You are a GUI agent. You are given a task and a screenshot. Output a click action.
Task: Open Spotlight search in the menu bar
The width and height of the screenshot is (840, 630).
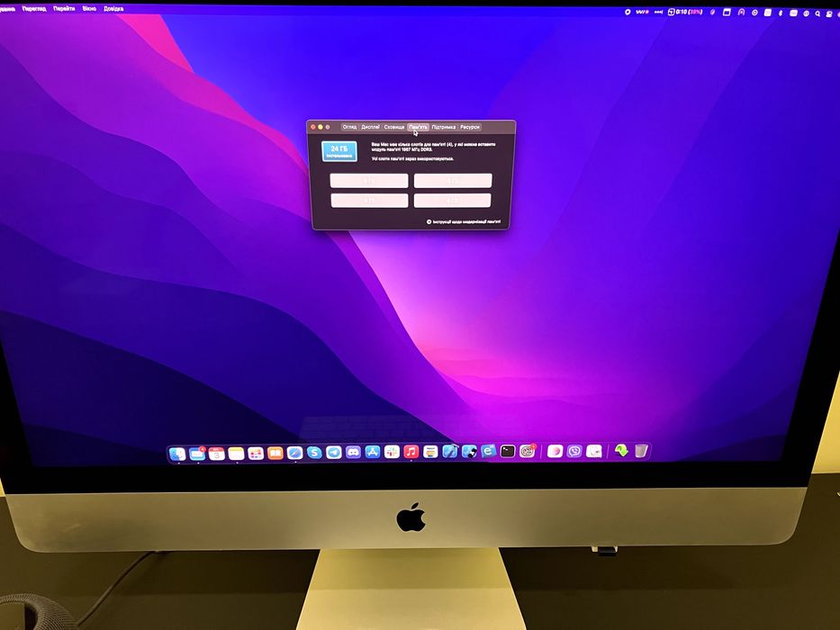(817, 13)
